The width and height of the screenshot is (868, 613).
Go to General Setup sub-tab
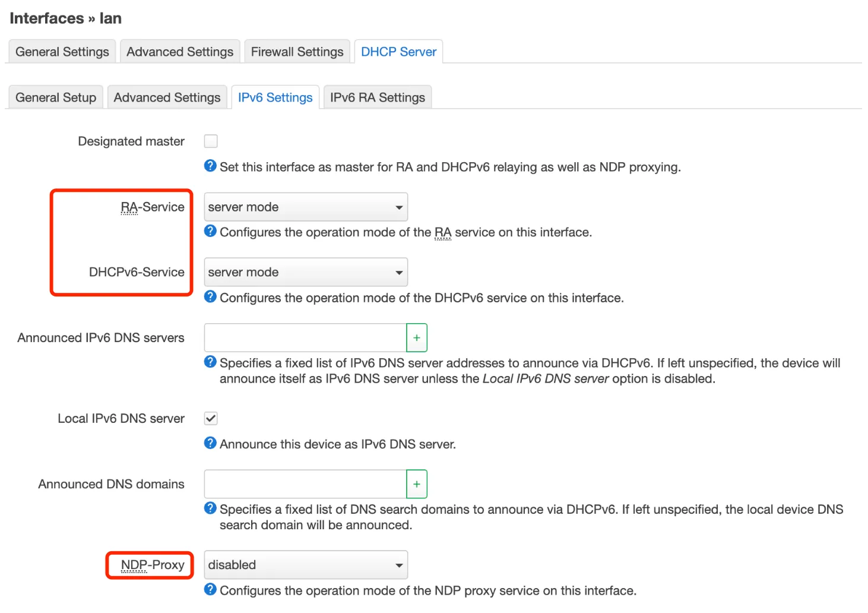[x=56, y=98]
